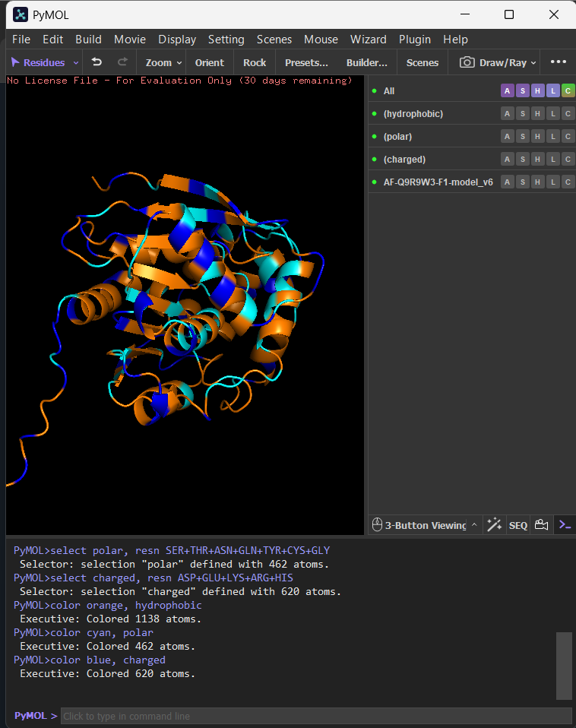Click the Orient button
This screenshot has width=576, height=728.
coord(209,62)
